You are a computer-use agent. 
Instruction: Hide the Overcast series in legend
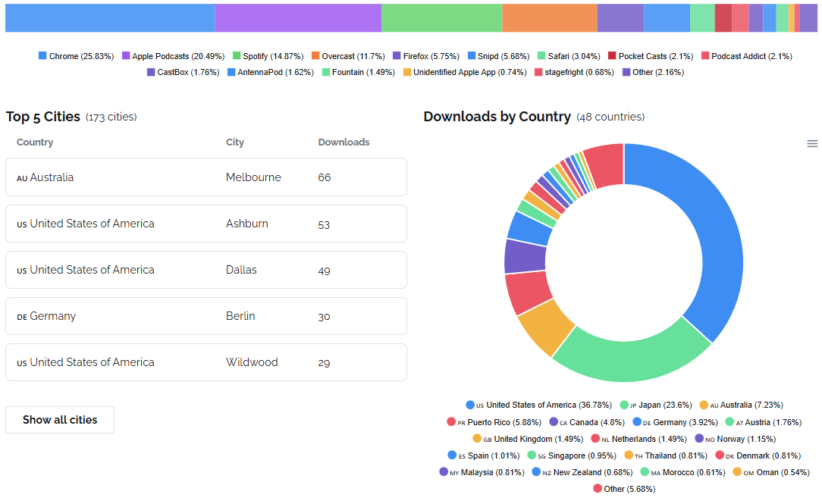coord(348,56)
